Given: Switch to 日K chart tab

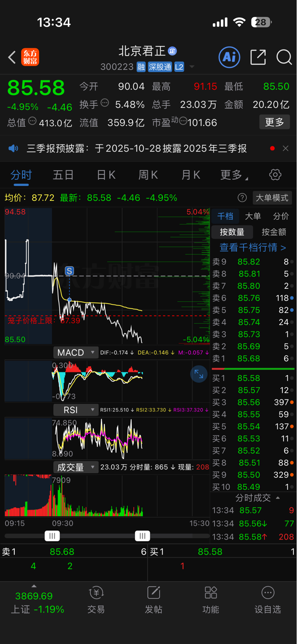Looking at the screenshot, I should [x=106, y=175].
